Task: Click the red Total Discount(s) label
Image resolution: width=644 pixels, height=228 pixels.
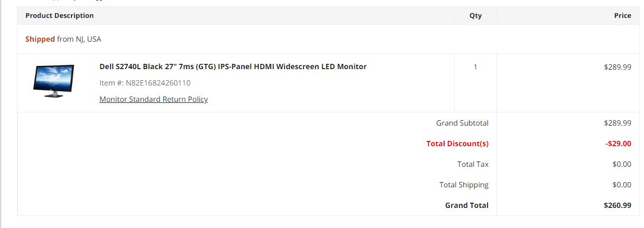Action: [x=457, y=144]
